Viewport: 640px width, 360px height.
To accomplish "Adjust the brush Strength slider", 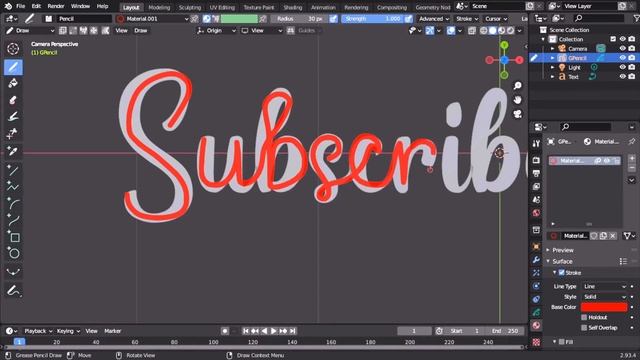I will (372, 19).
